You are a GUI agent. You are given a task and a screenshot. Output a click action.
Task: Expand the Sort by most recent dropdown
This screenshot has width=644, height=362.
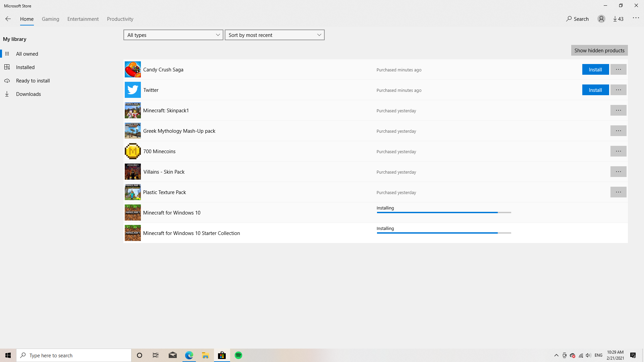click(275, 35)
